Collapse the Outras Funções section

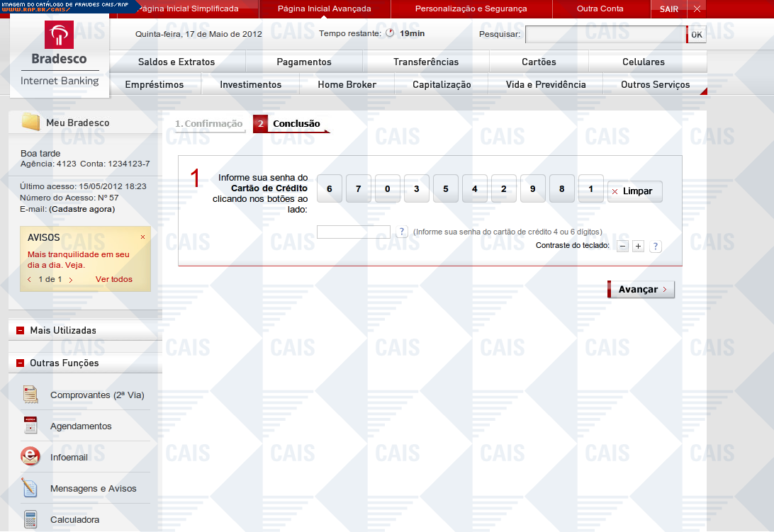pos(20,363)
